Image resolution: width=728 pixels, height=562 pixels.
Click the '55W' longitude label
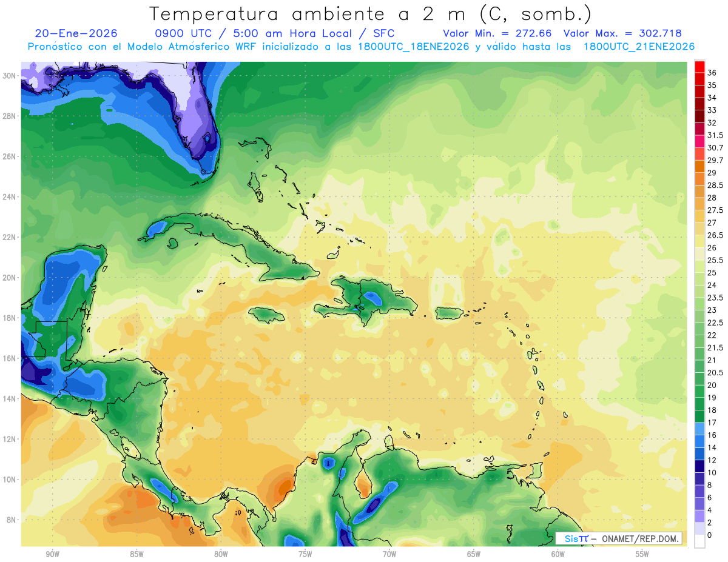pyautogui.click(x=642, y=554)
